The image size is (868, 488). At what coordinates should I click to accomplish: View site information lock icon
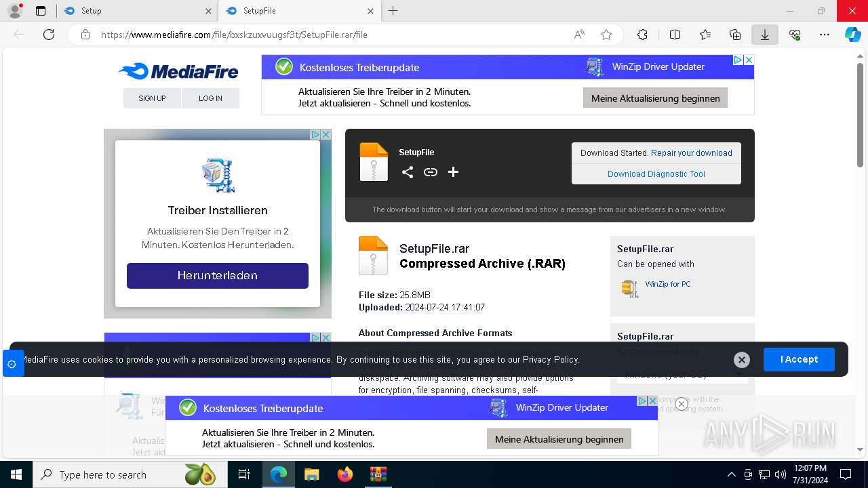point(85,35)
